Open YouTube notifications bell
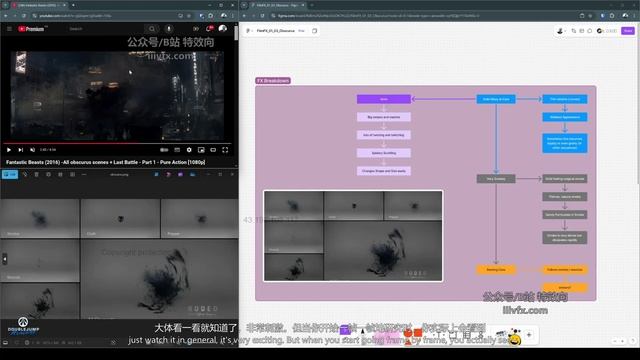The width and height of the screenshot is (640, 360). coord(209,29)
